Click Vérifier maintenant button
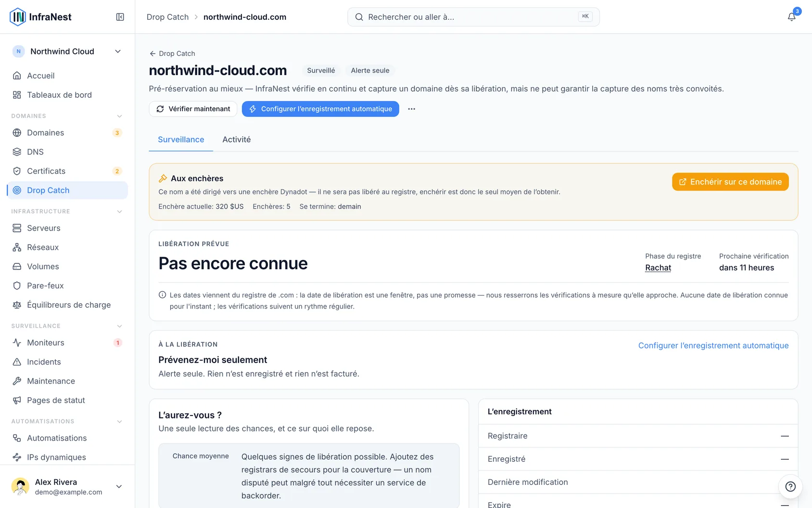The image size is (812, 508). [193, 109]
